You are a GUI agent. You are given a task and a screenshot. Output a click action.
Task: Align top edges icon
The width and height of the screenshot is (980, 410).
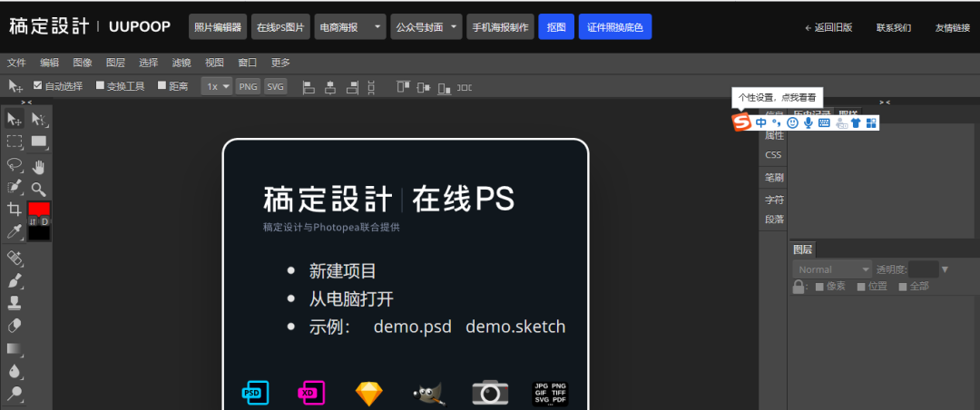tap(403, 87)
